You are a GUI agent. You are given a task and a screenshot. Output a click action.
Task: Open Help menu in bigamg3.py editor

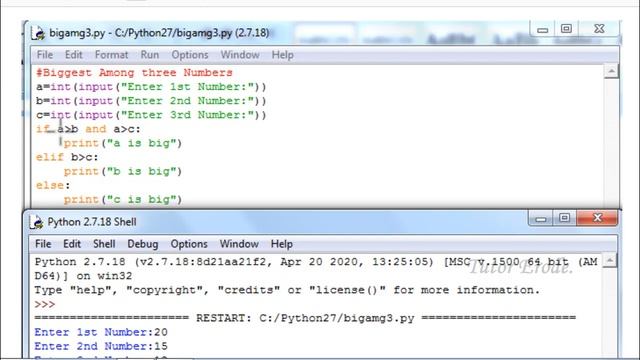click(x=282, y=55)
